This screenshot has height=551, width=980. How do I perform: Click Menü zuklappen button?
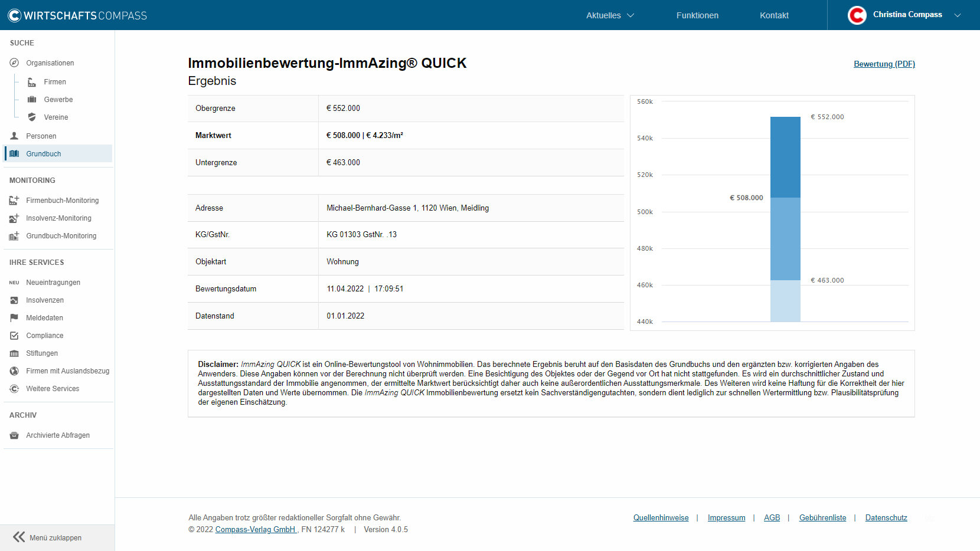[57, 537]
